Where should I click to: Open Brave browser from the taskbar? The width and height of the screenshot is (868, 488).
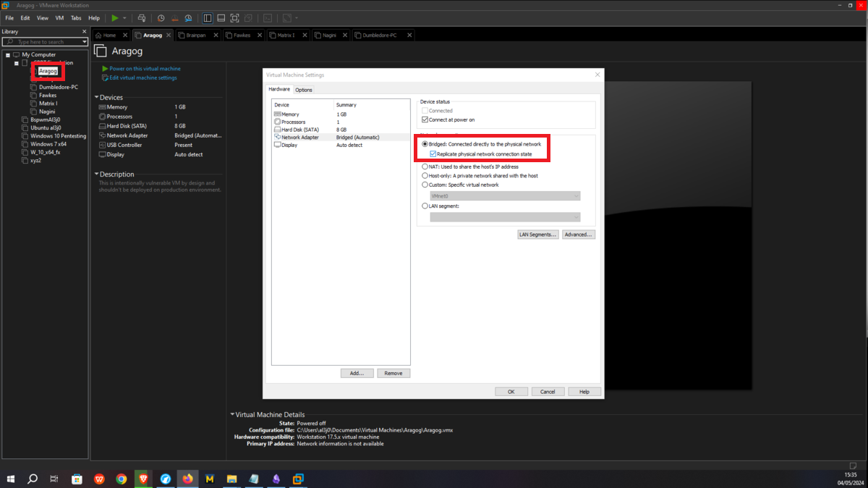click(143, 479)
